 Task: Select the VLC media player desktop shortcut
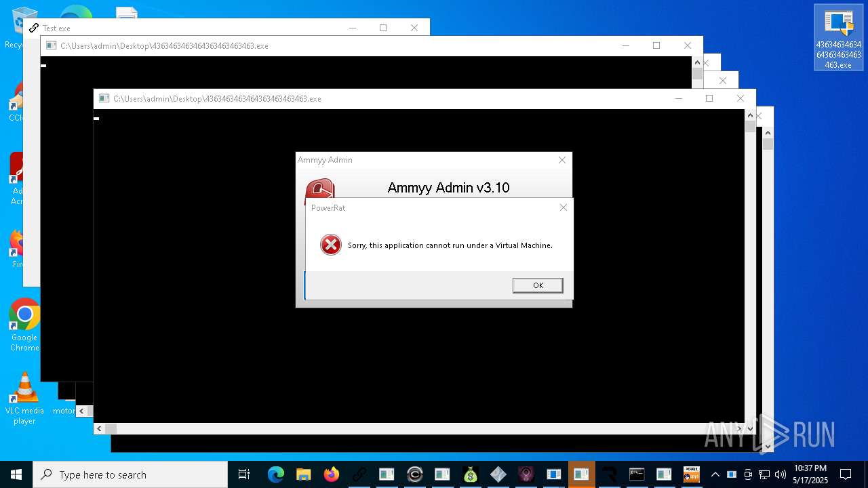point(24,399)
